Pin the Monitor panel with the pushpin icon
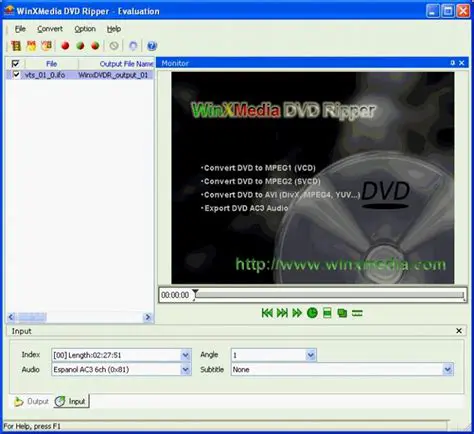The height and width of the screenshot is (434, 474). [x=452, y=63]
